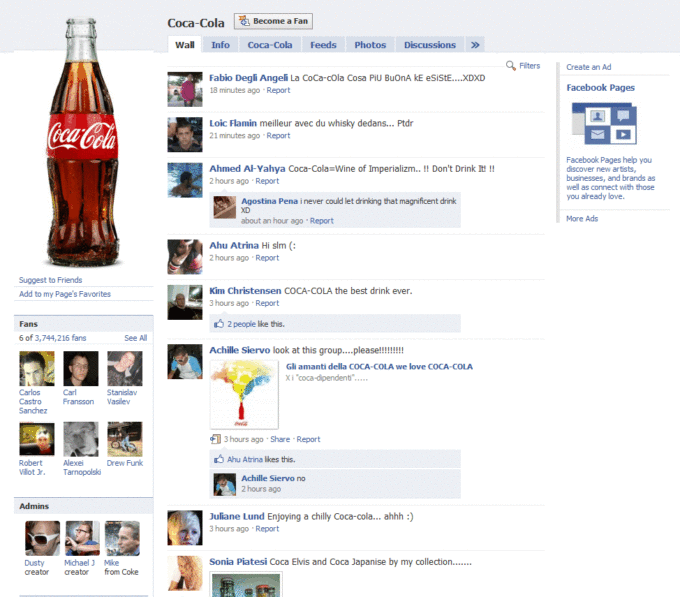Open Kim Christensen's profile name
Screen dimensions: 680x598
(x=245, y=291)
